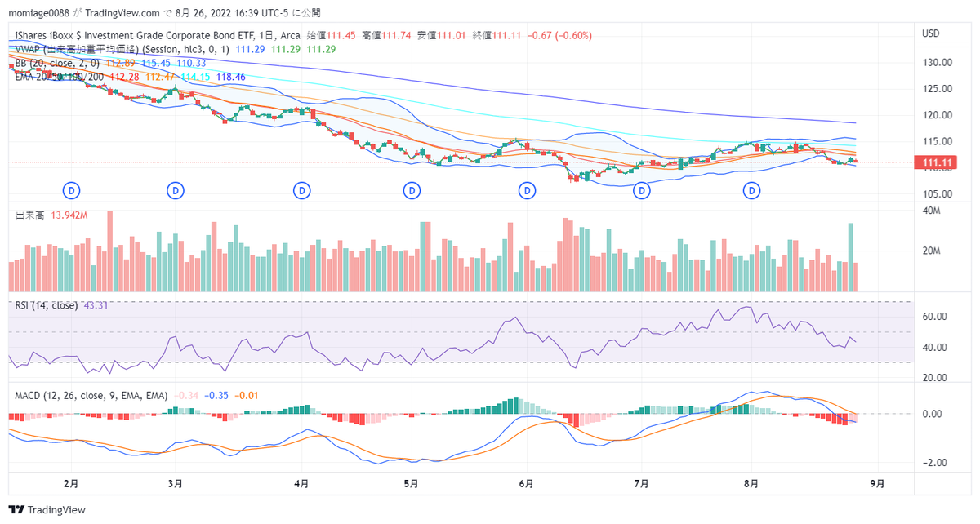Select the VWAP indicator legend label
Screen dimensions: 980x524
(x=122, y=49)
